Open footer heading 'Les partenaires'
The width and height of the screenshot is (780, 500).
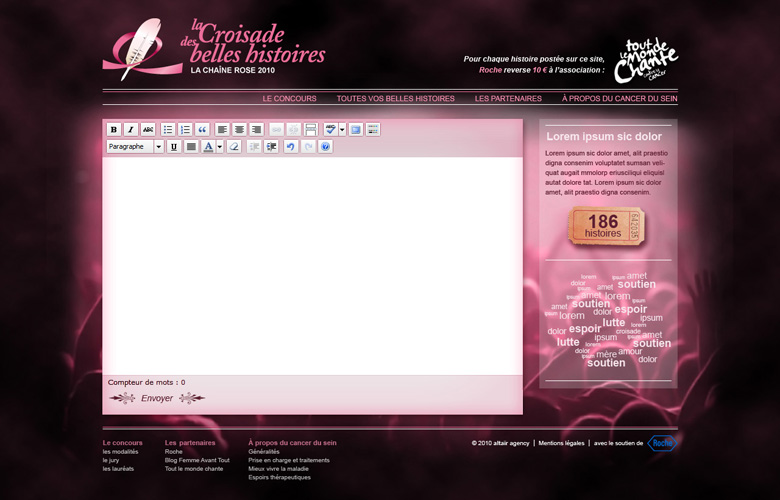pyautogui.click(x=190, y=443)
